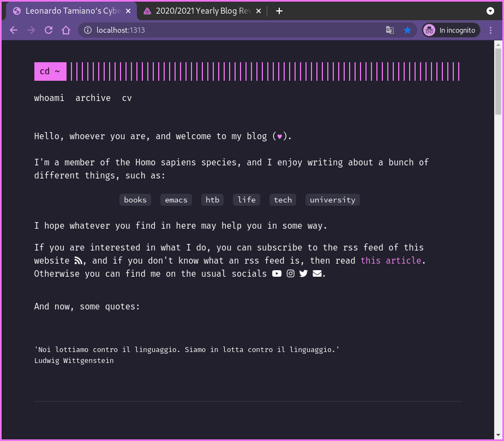Click the page vertical scrollbar thumb
The image size is (504, 441).
coord(498,81)
